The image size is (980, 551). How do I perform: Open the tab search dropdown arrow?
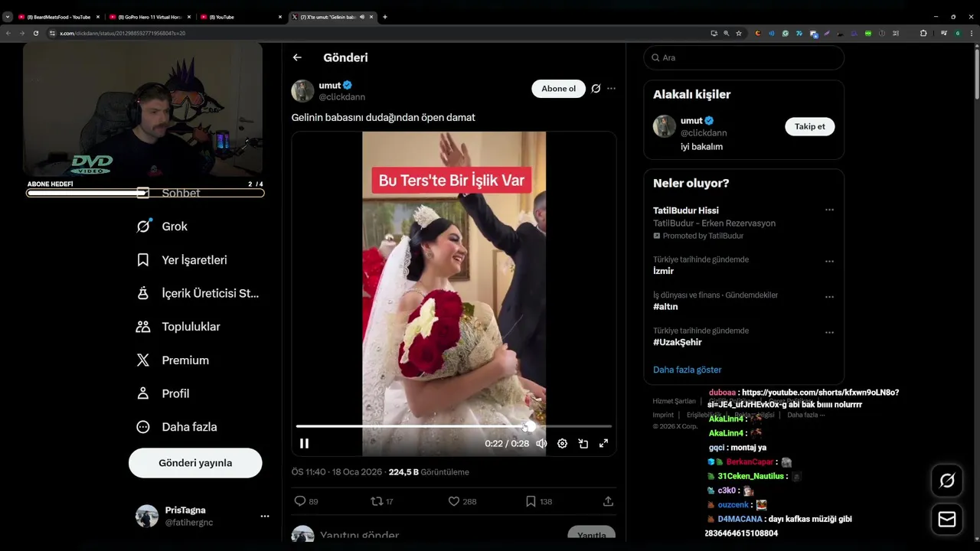pyautogui.click(x=8, y=17)
